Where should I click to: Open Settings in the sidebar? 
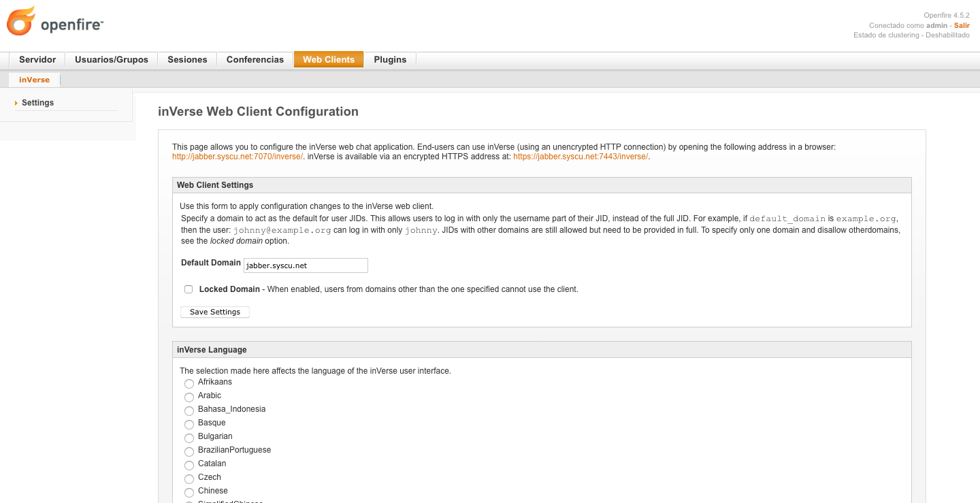click(37, 103)
